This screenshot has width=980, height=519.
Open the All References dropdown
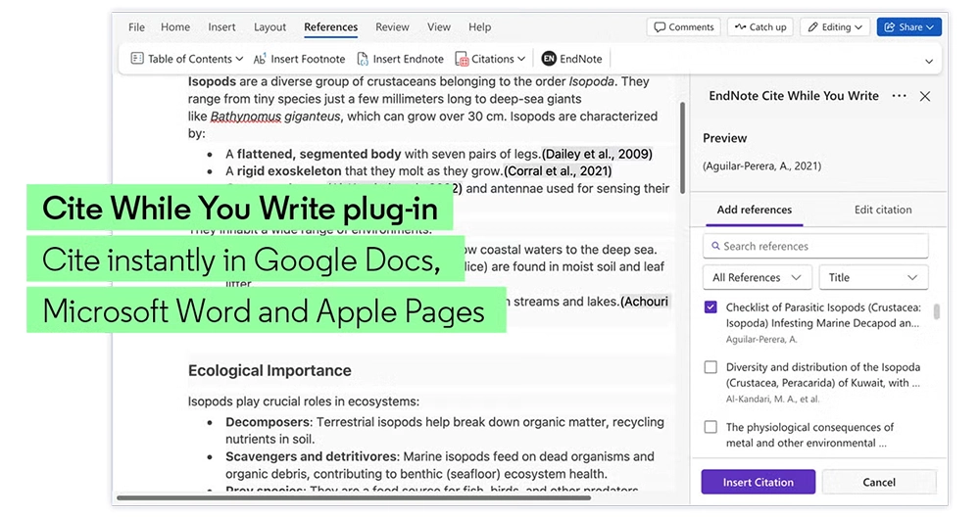pos(757,277)
